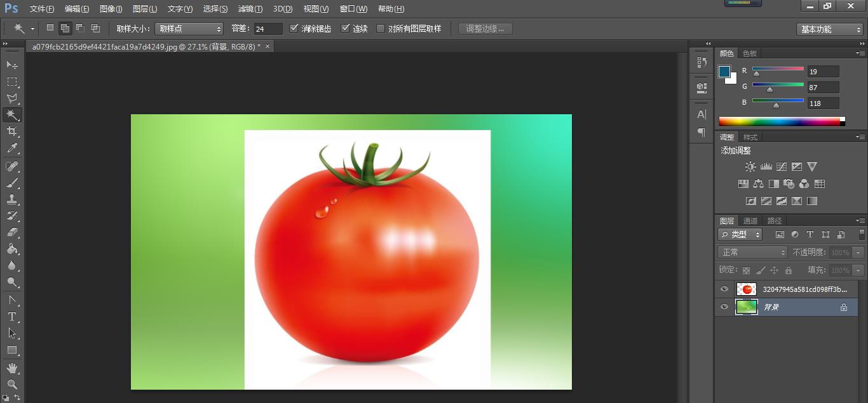Select the Eyedropper tool
868x403 pixels.
click(12, 149)
